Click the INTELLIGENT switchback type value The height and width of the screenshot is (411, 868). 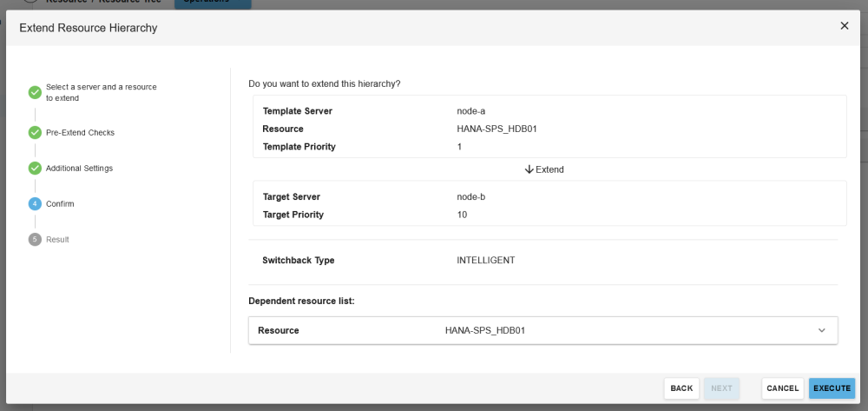coord(485,261)
